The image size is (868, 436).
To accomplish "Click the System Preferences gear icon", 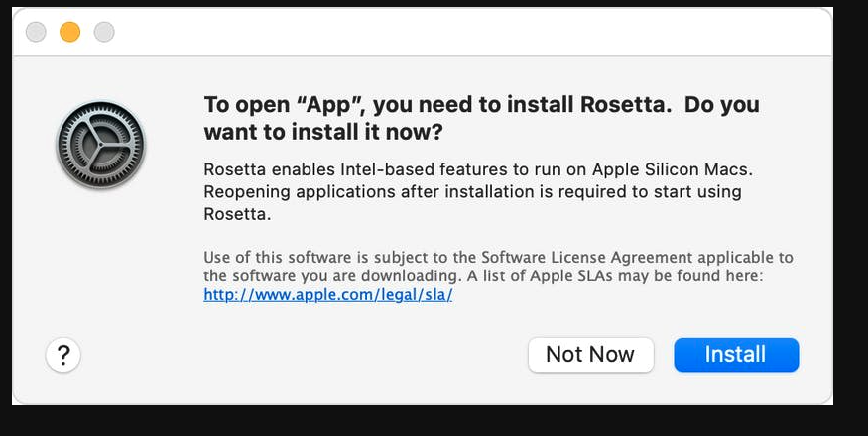I will point(101,145).
